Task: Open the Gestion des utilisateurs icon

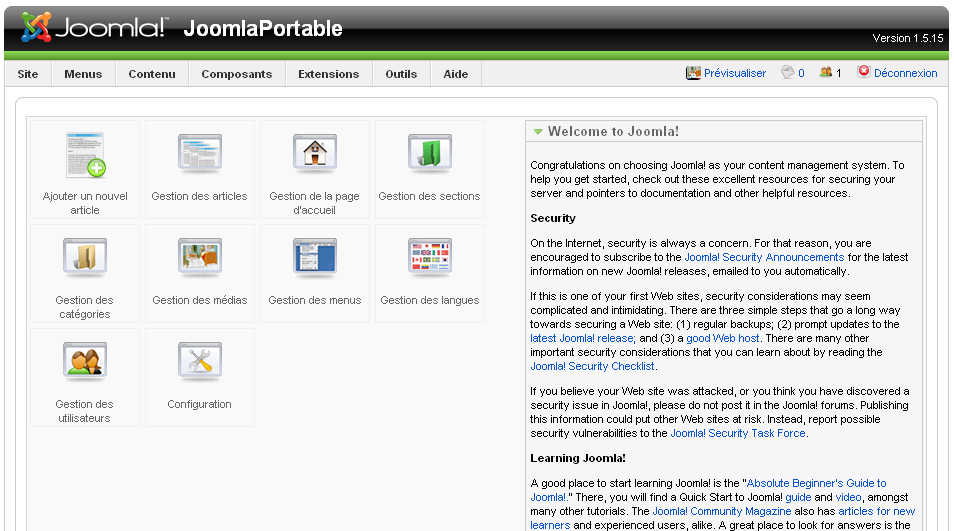Action: [85, 362]
